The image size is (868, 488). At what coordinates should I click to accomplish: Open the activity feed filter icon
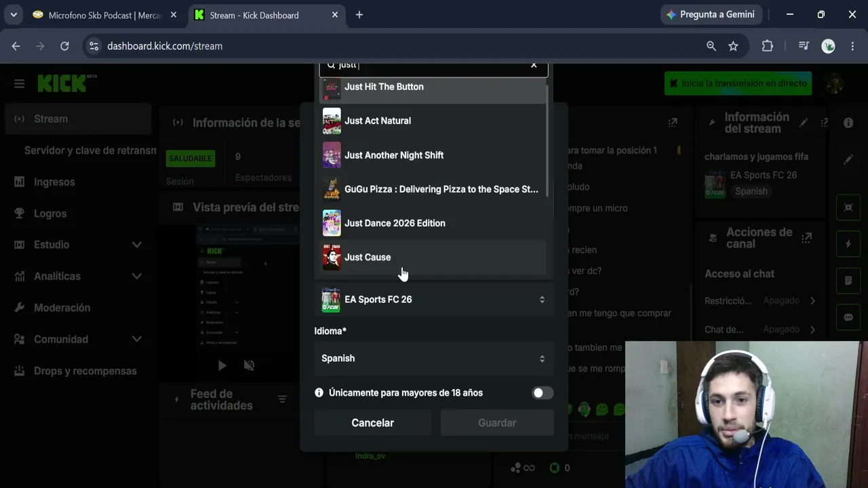[282, 399]
